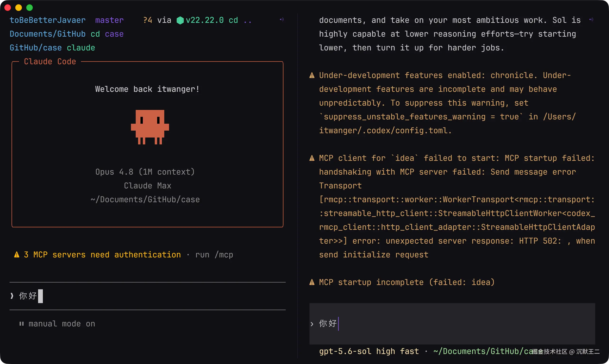609x364 pixels.
Task: Toggle the 'manual mode on' status
Action: (x=62, y=324)
